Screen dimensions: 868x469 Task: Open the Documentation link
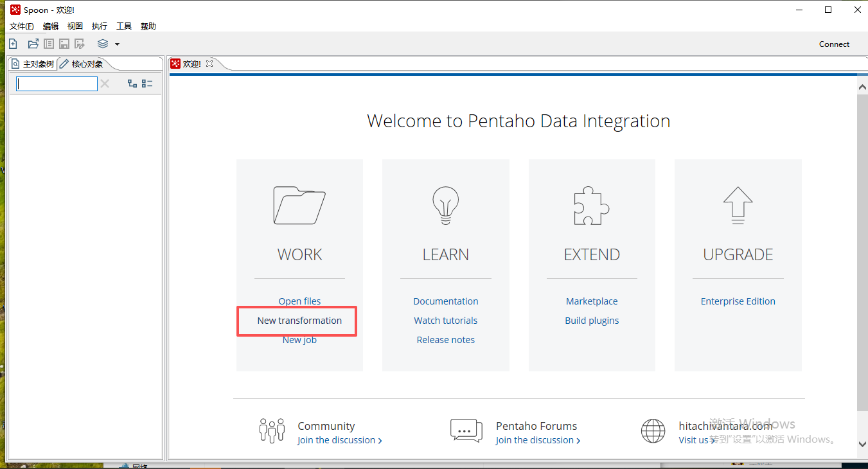[x=446, y=301]
